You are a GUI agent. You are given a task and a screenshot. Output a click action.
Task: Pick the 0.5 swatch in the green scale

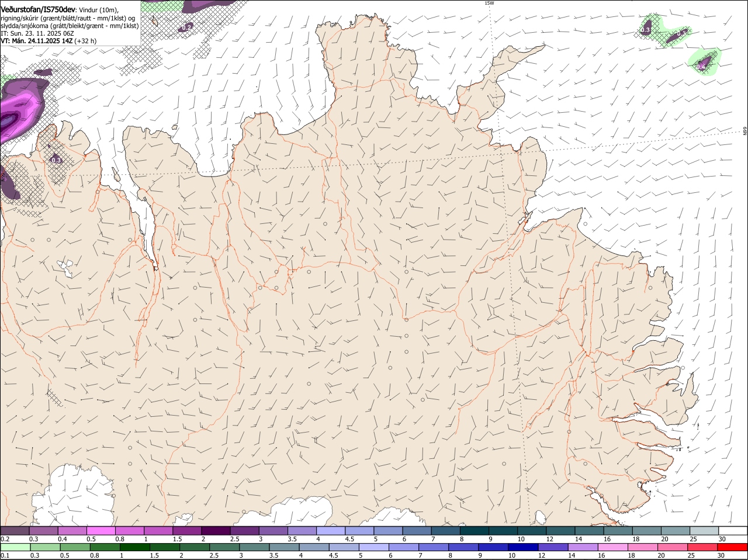(x=75, y=547)
